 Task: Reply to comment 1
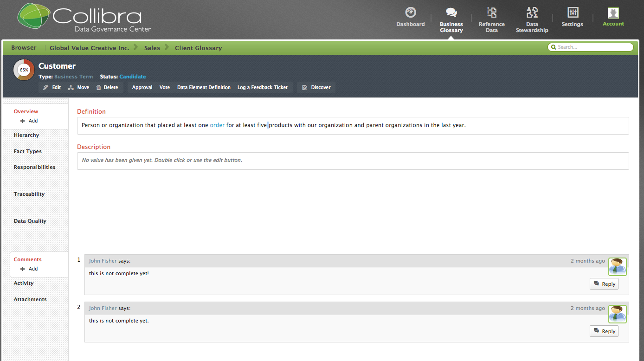[604, 284]
